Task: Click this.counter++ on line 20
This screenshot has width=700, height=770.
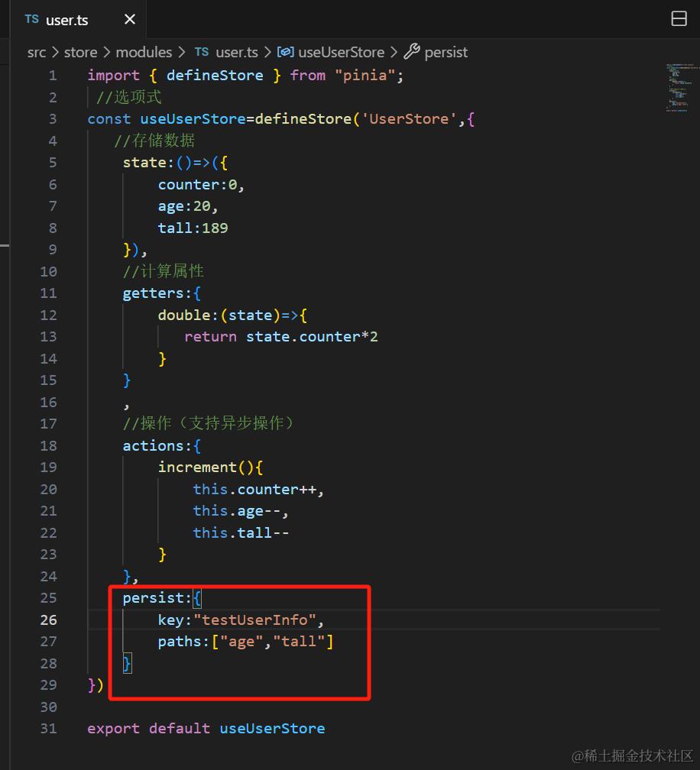Action: 255,489
